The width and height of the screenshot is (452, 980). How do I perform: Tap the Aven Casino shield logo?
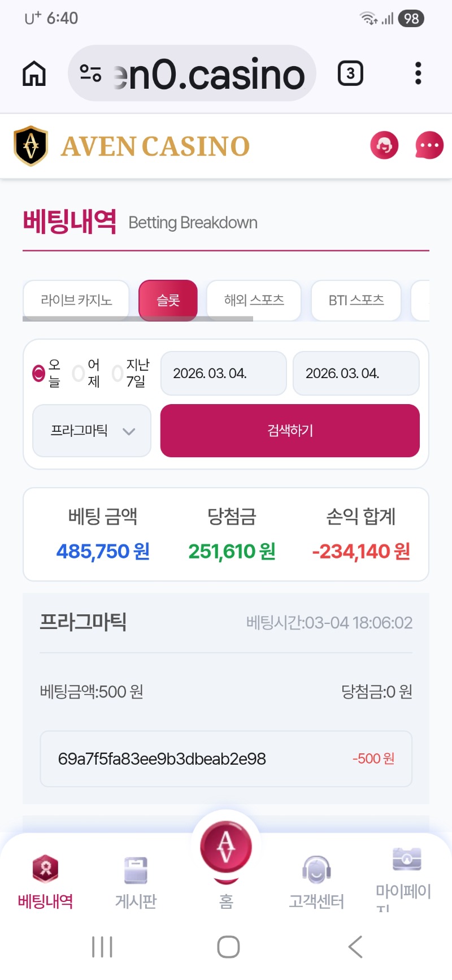point(31,146)
